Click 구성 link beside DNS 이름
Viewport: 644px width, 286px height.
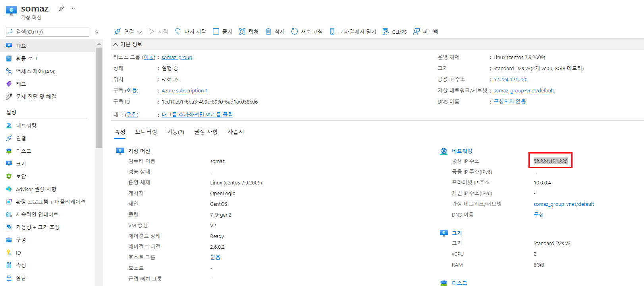[539, 214]
